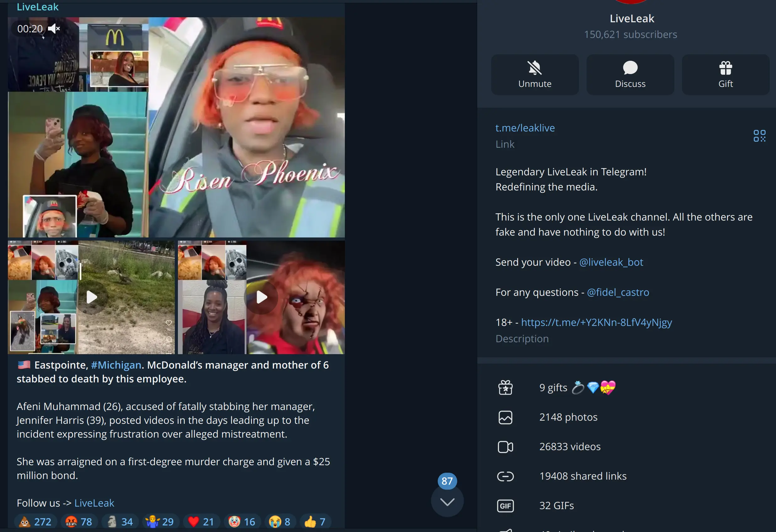The width and height of the screenshot is (776, 532).
Task: Click the '$25 million bond' paragraph
Action: click(x=173, y=469)
